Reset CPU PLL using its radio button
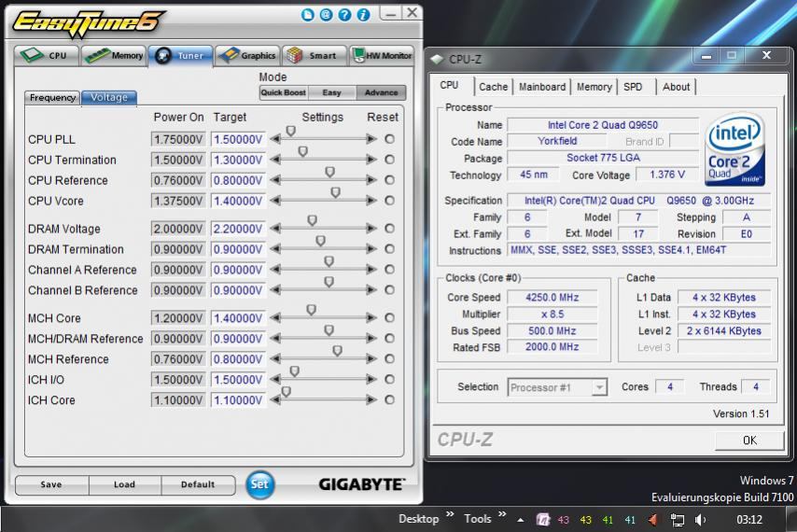 click(389, 139)
